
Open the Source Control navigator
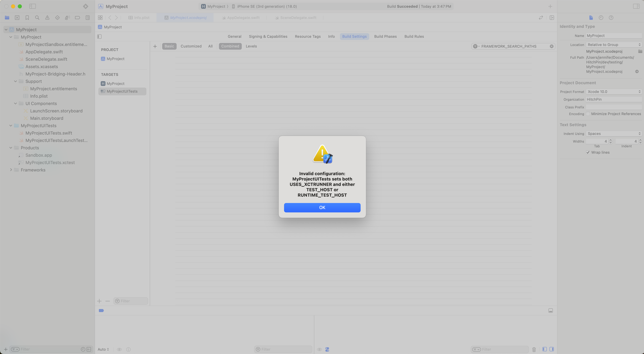pos(17,17)
